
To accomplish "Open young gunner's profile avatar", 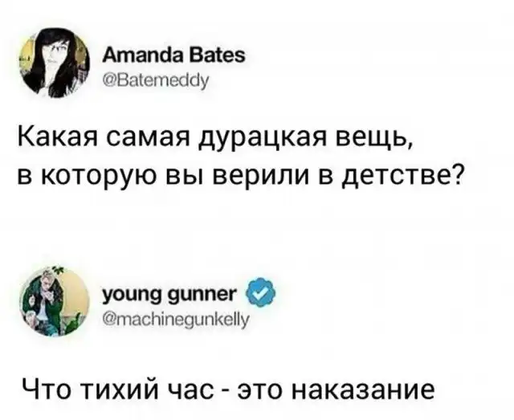I will 54,302.
